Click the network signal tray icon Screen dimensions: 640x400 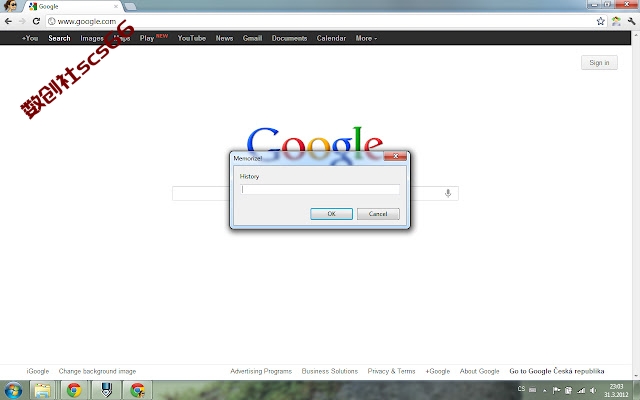(x=581, y=391)
